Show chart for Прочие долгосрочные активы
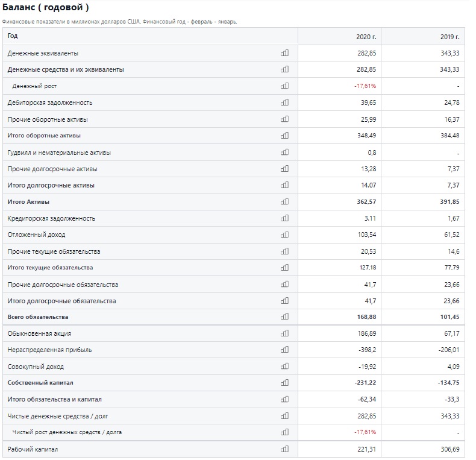 click(284, 169)
